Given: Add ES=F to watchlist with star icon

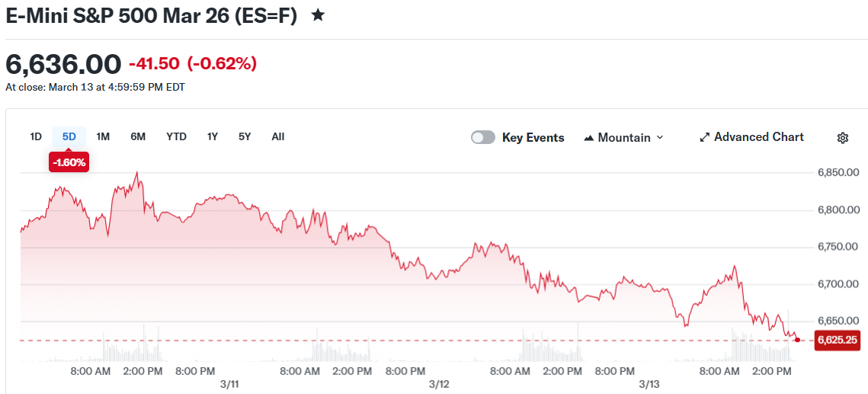Looking at the screenshot, I should click(x=318, y=15).
